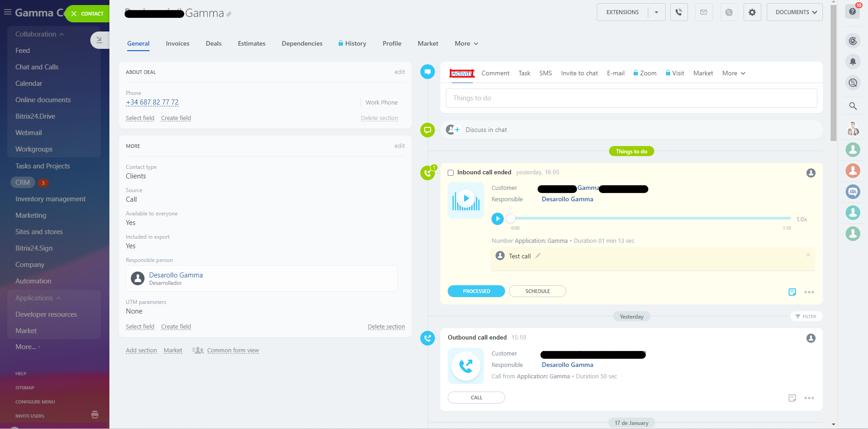Viewport: 868px width, 429px height.
Task: Open the notifications bell in right sidebar
Action: (852, 62)
